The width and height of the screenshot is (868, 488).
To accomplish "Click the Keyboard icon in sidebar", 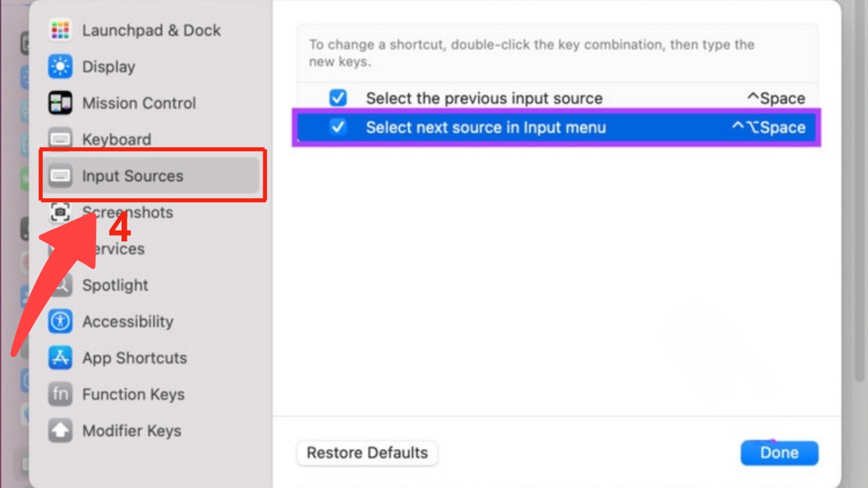I will click(60, 138).
